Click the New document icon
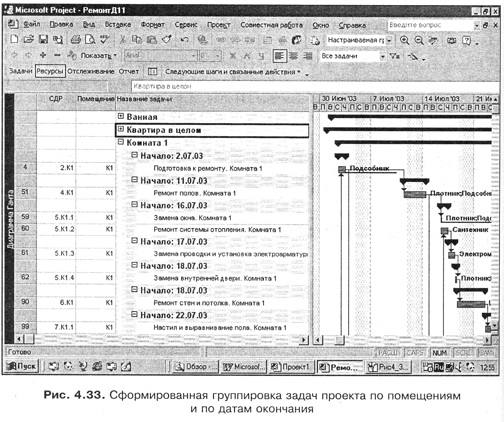Screen dimensions: 504x422 tap(14, 40)
